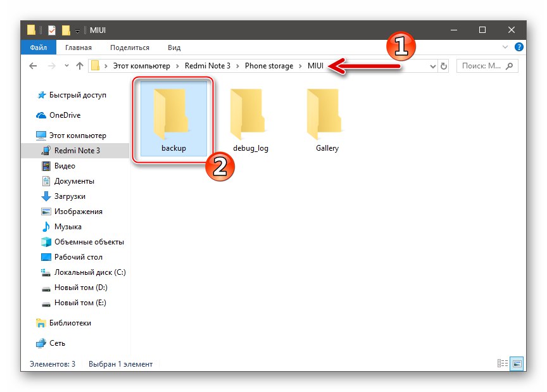Go up one folder level
The image size is (547, 392).
tap(80, 66)
